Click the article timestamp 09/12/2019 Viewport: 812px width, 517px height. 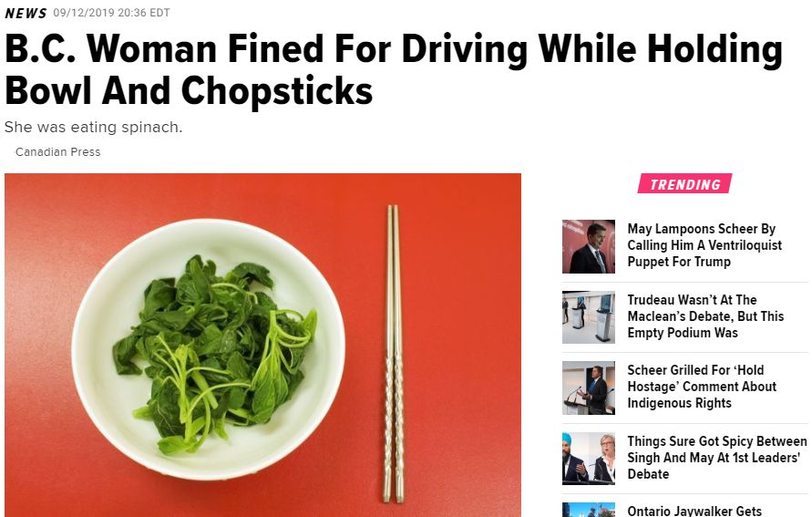click(111, 13)
